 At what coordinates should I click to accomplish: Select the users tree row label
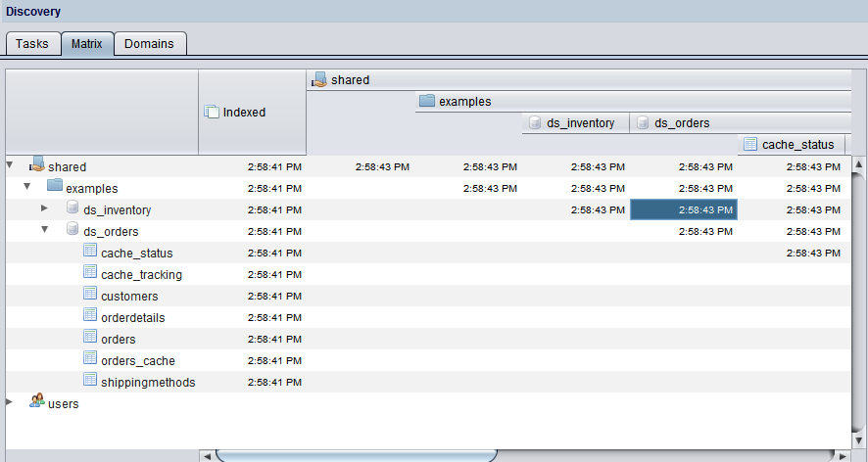(x=63, y=404)
